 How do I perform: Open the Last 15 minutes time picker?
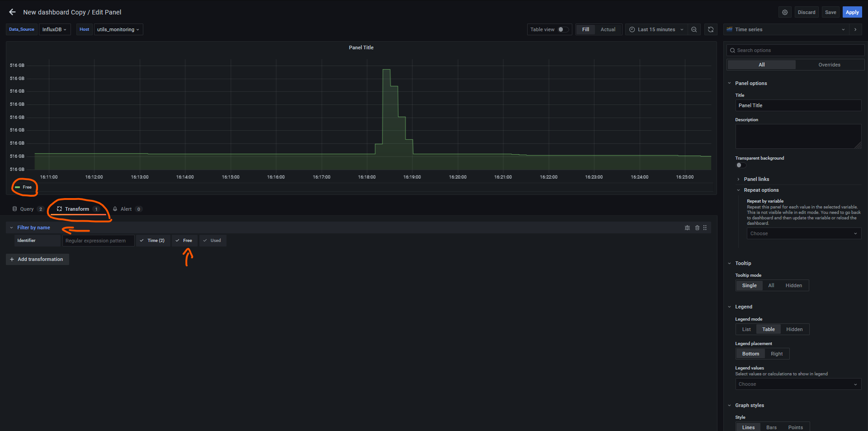coord(656,29)
